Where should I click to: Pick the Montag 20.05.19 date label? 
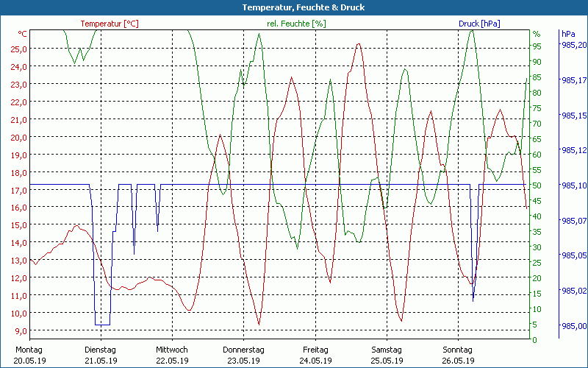[x=29, y=355]
